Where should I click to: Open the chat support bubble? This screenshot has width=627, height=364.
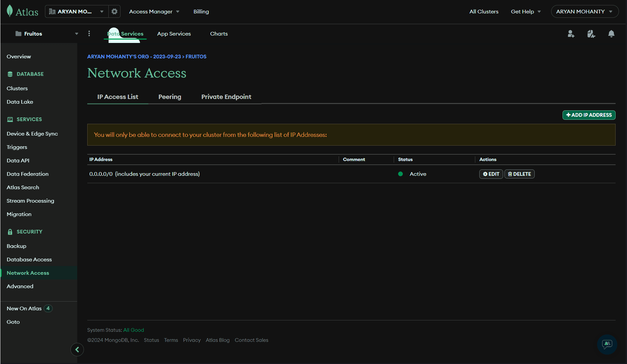pos(607,345)
